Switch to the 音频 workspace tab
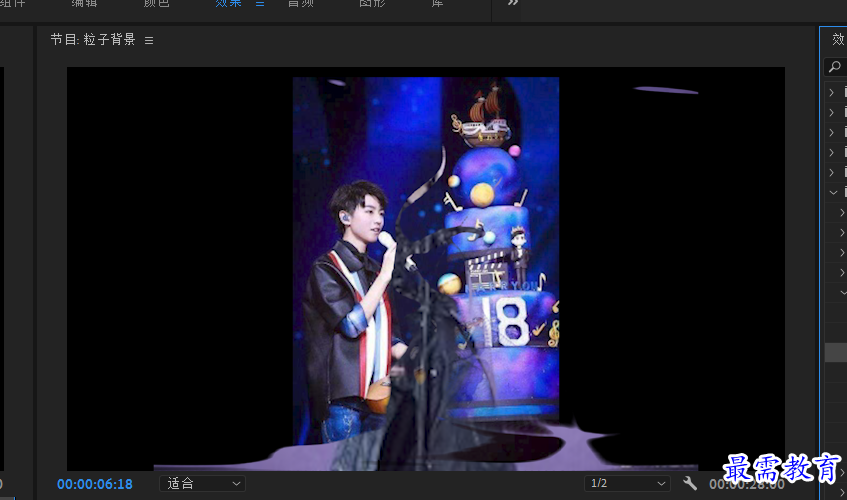 [300, 3]
